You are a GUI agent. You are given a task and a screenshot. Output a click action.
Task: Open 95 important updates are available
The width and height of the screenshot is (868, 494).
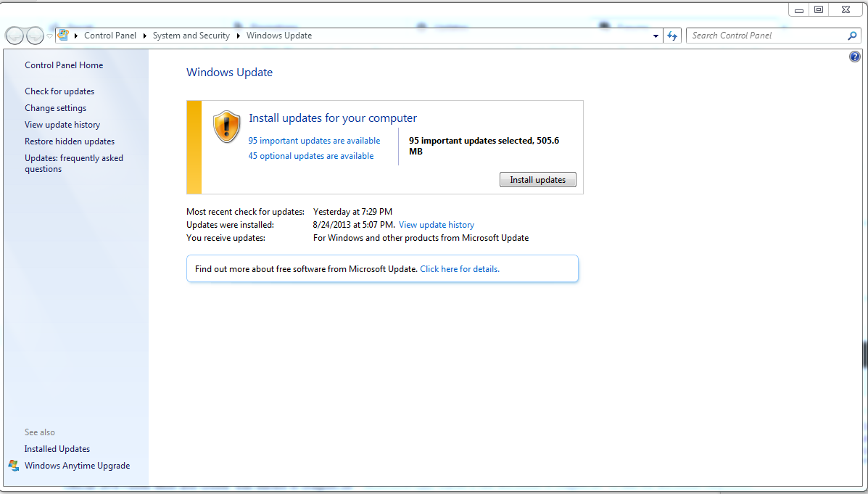tap(314, 141)
